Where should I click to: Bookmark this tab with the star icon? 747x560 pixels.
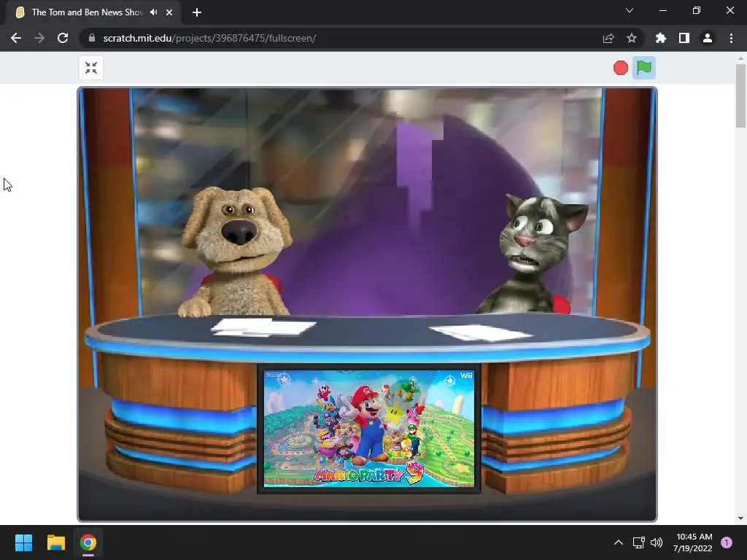pos(632,38)
